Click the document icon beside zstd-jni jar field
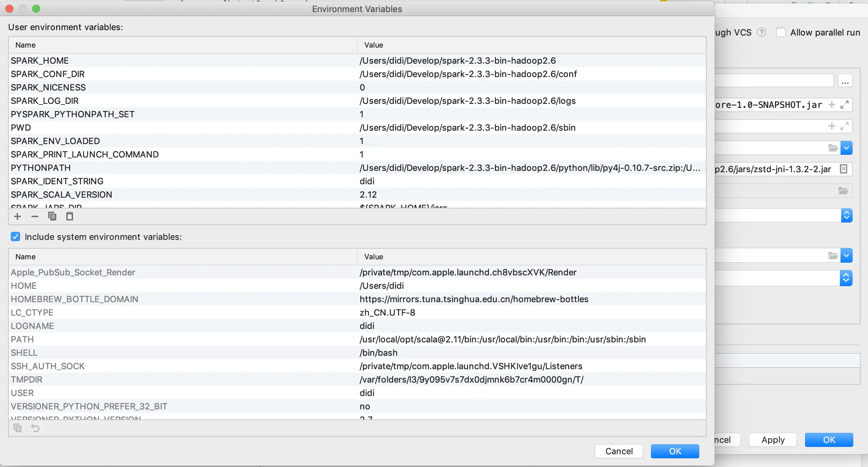Screen dimensions: 868x467 click(844, 169)
